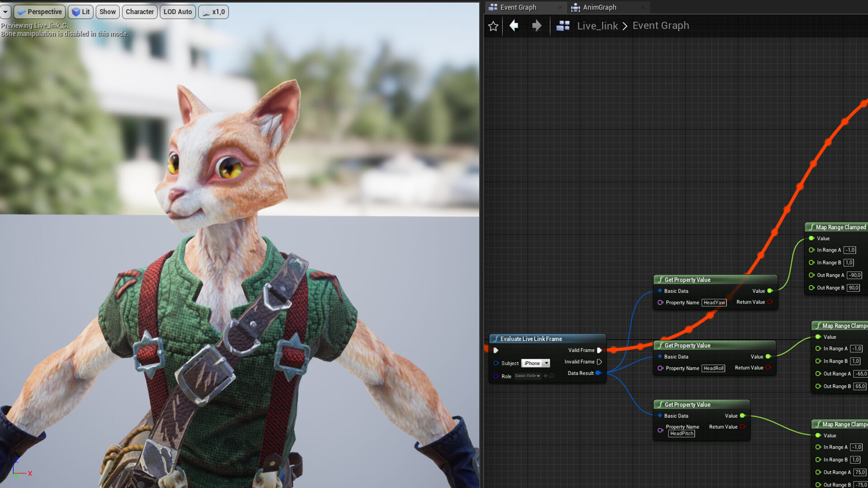Click the Subject input pin
This screenshot has height=488, width=868.
pyautogui.click(x=496, y=363)
